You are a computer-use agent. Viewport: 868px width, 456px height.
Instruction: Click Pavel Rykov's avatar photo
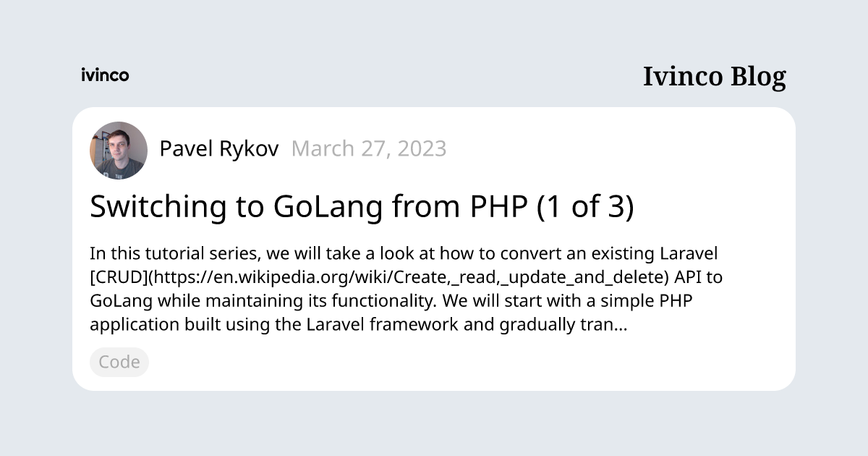(119, 151)
